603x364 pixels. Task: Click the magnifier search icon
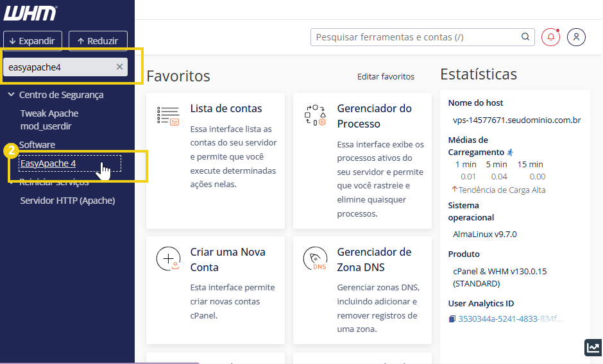click(x=525, y=37)
